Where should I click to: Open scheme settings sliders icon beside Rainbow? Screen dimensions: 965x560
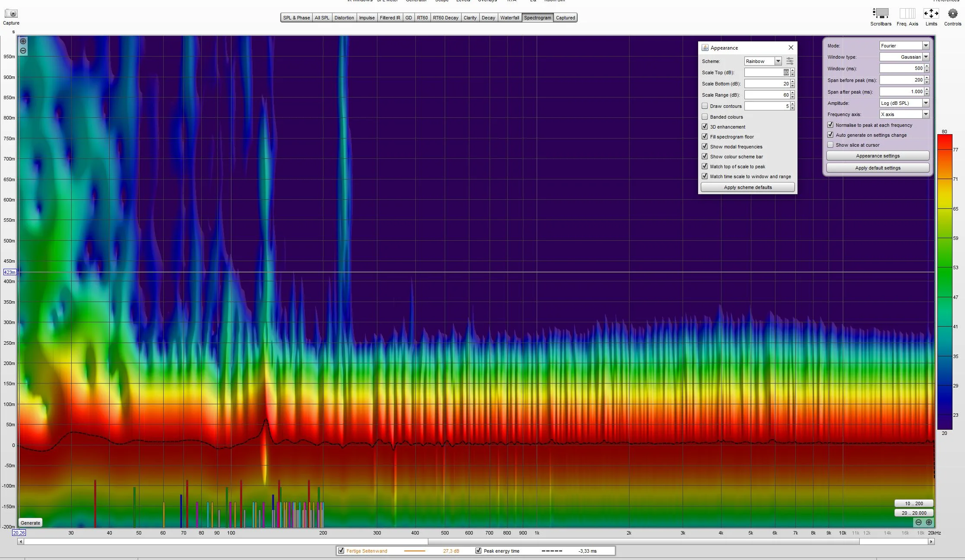790,61
